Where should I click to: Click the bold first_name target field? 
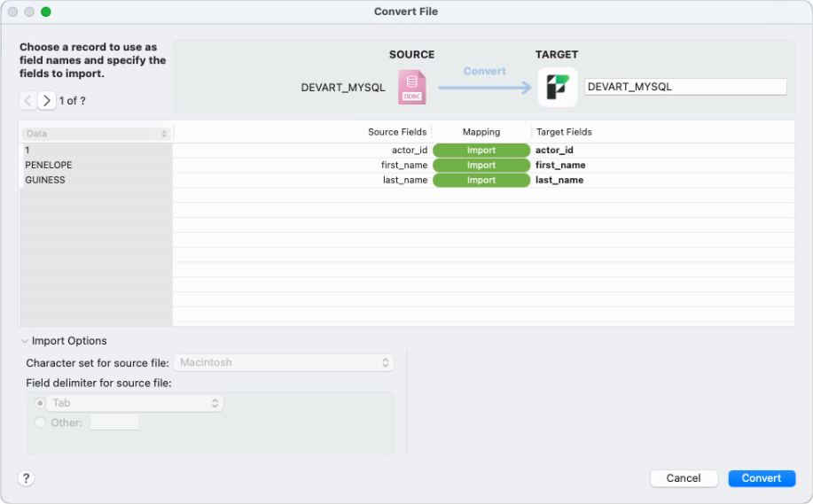(560, 166)
